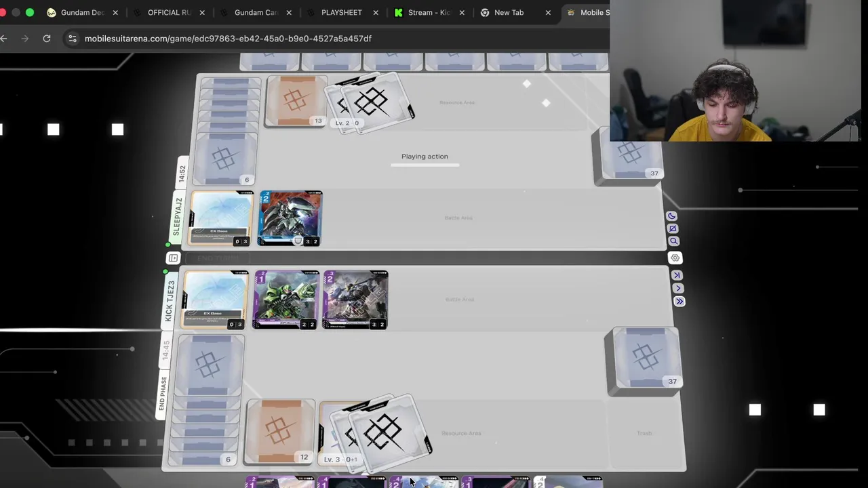Close the Gundam Dec tab
Viewport: 868px width, 488px height.
click(x=115, y=12)
